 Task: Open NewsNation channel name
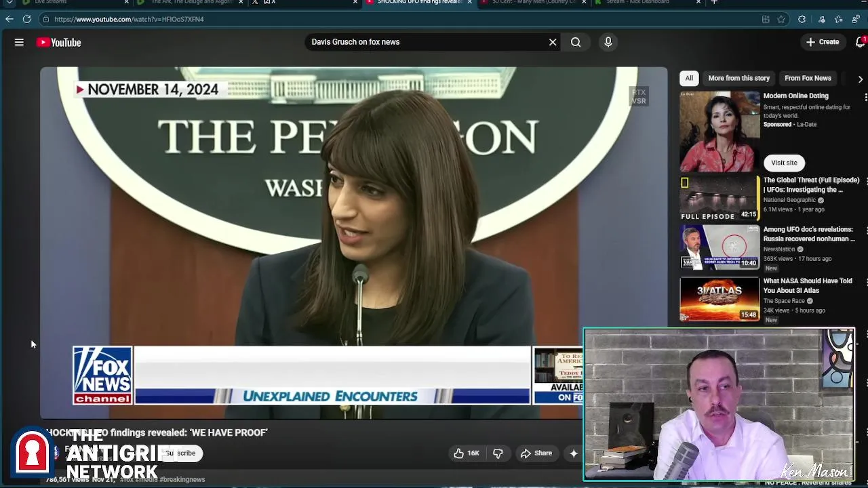779,249
